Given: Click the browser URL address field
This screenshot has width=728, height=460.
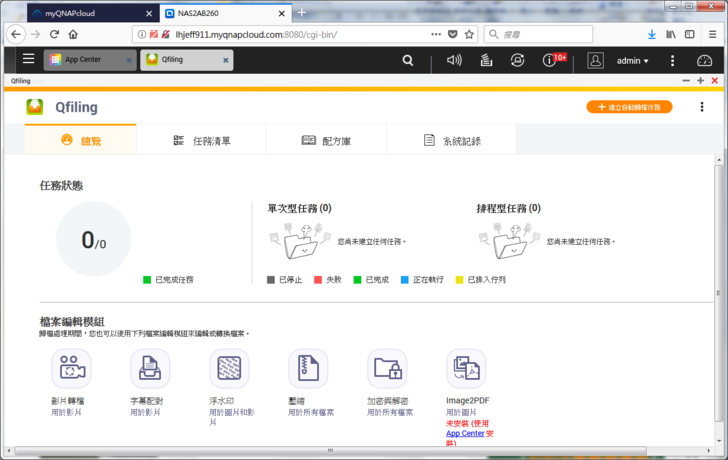Looking at the screenshot, I should click(x=300, y=34).
